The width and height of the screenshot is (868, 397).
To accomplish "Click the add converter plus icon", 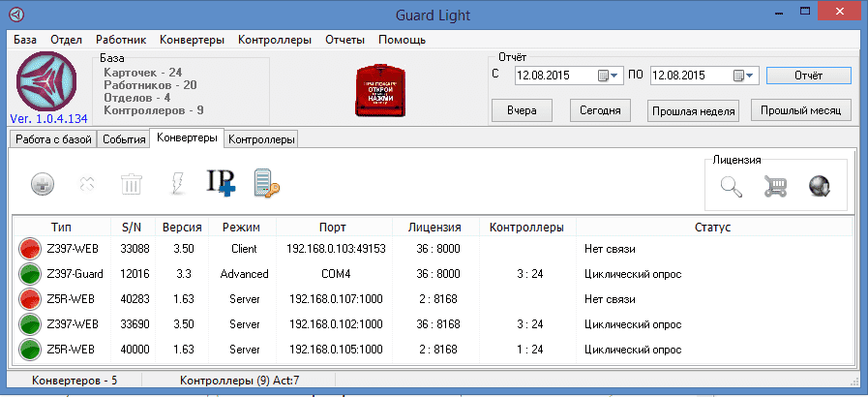I will [42, 183].
